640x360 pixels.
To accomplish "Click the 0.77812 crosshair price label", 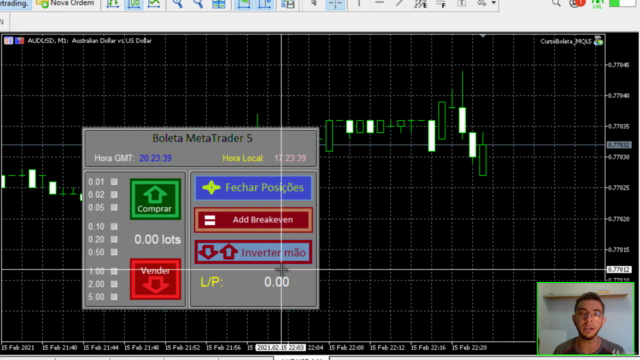I will pyautogui.click(x=619, y=270).
